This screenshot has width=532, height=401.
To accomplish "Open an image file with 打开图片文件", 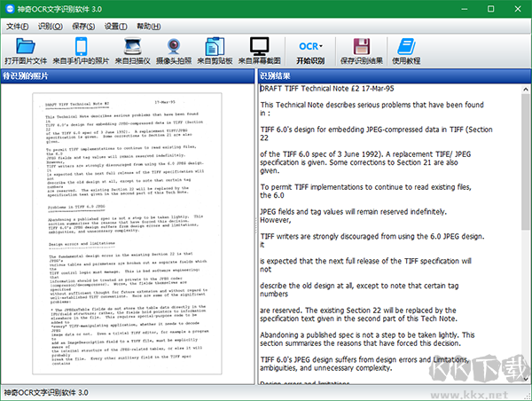I will point(26,51).
